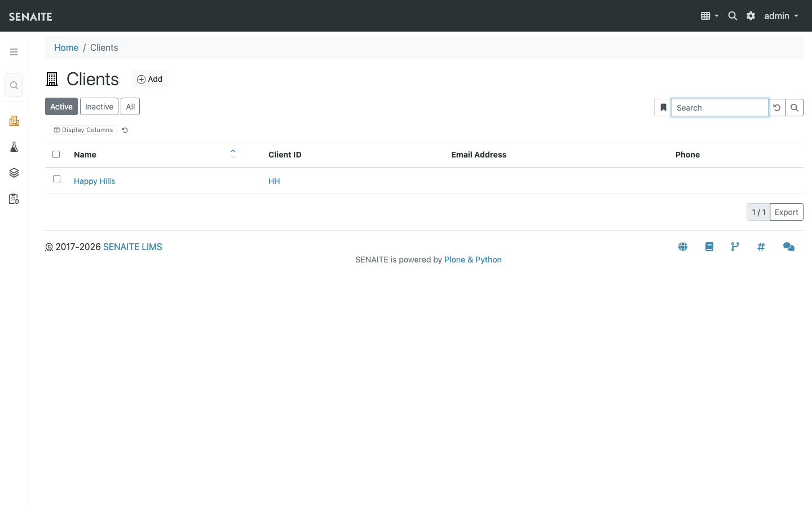812x508 pixels.
Task: Click the sidebar search icon
Action: click(x=14, y=85)
